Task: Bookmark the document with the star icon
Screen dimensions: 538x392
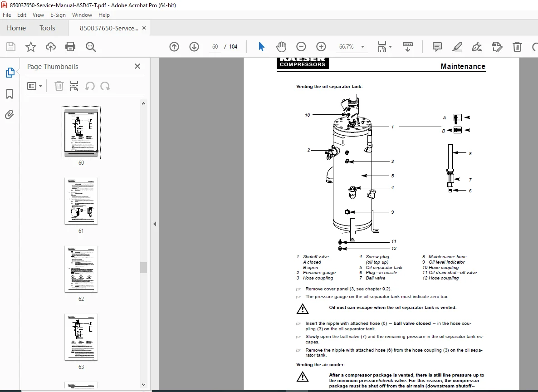Action: (x=31, y=47)
